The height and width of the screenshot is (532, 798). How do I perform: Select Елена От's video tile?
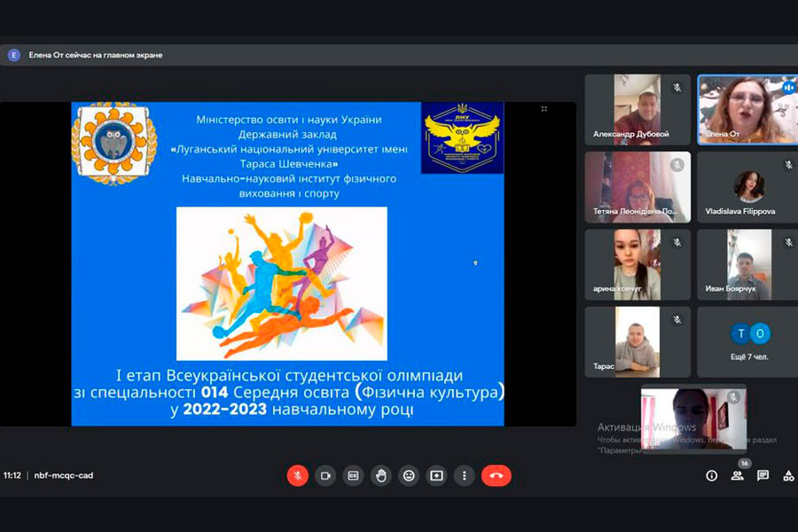[747, 109]
